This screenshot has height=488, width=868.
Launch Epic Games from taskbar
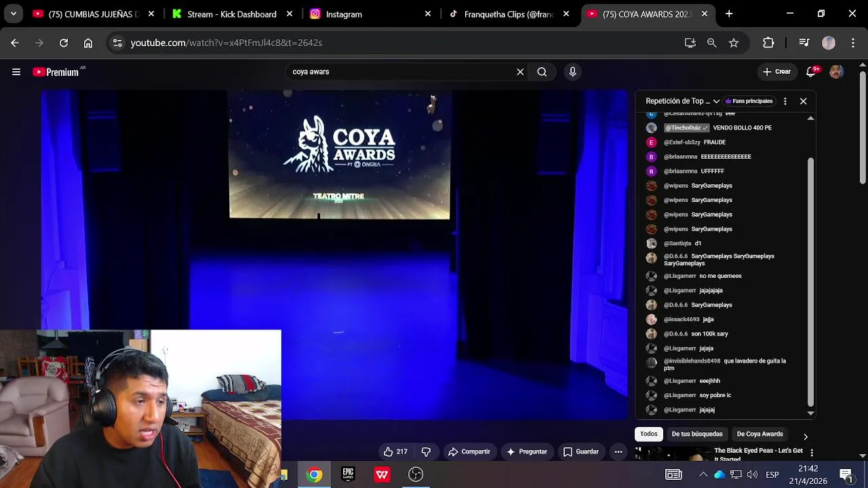click(348, 474)
